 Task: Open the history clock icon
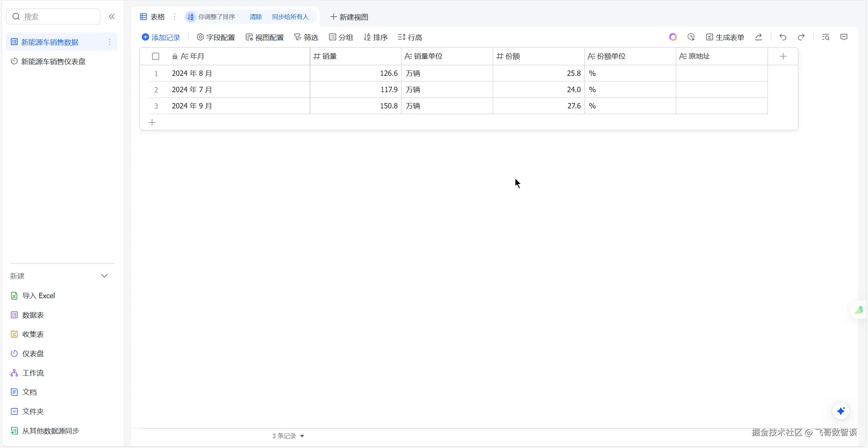(x=691, y=37)
